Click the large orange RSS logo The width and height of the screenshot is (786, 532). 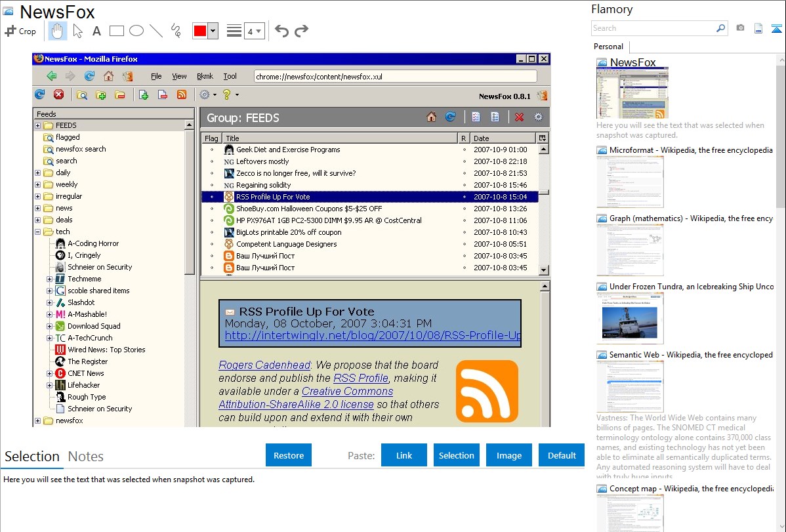[487, 391]
